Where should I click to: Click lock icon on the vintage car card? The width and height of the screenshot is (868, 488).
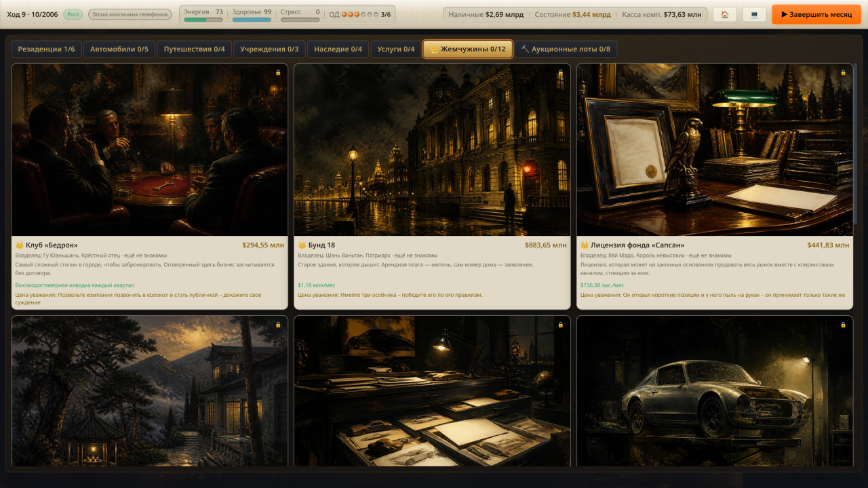click(x=843, y=325)
